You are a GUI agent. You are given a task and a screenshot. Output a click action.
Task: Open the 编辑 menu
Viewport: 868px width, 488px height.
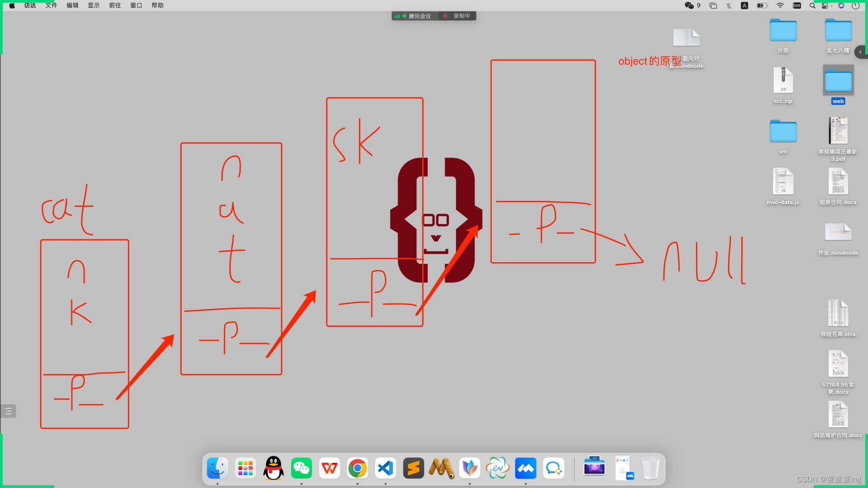72,5
